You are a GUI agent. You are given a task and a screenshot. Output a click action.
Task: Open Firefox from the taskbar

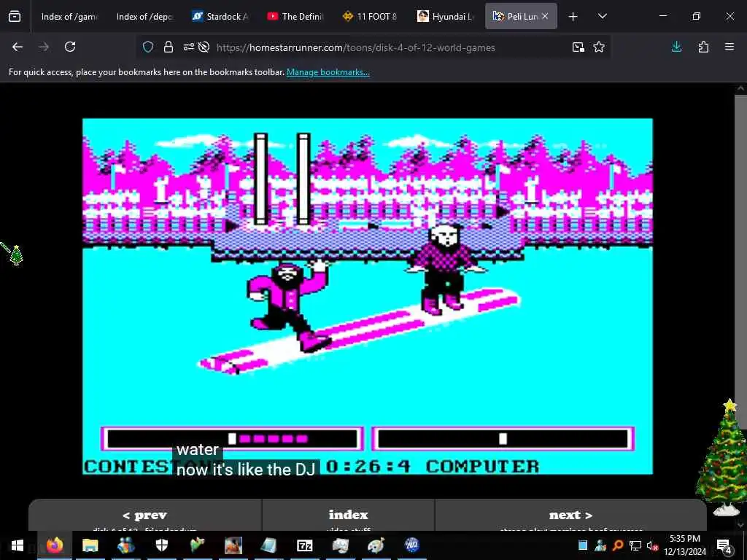[x=54, y=545]
